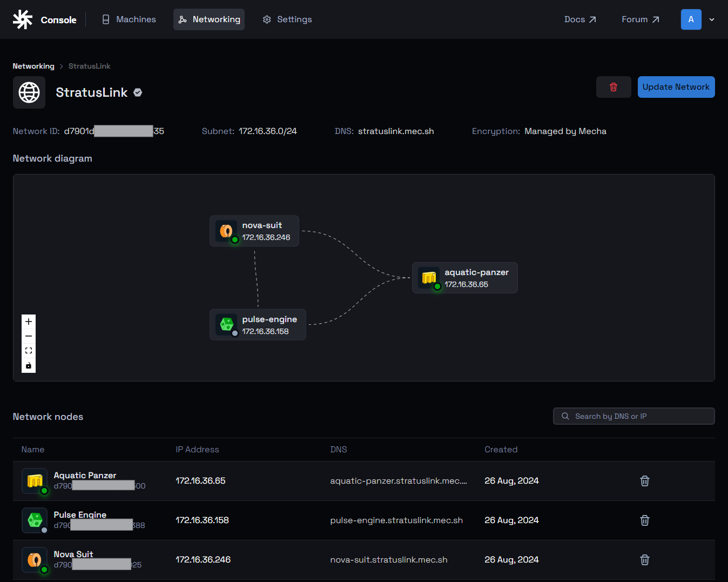Open the Machines tab

point(129,19)
